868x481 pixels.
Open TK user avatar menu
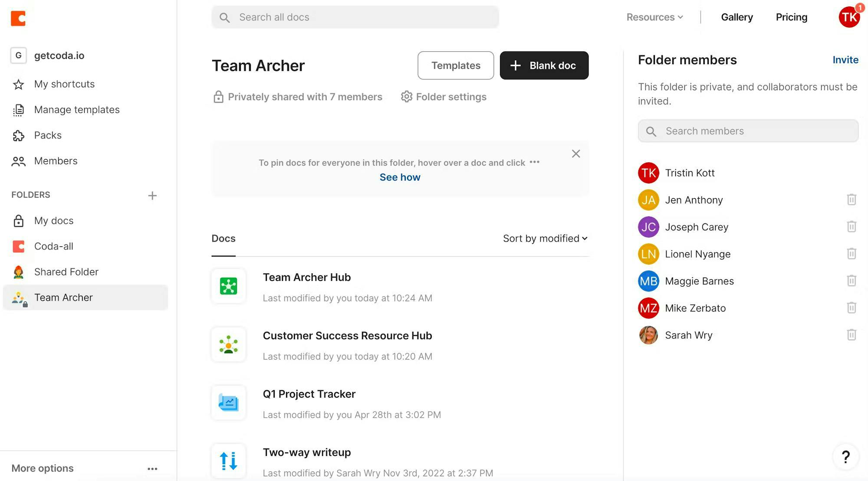(849, 17)
